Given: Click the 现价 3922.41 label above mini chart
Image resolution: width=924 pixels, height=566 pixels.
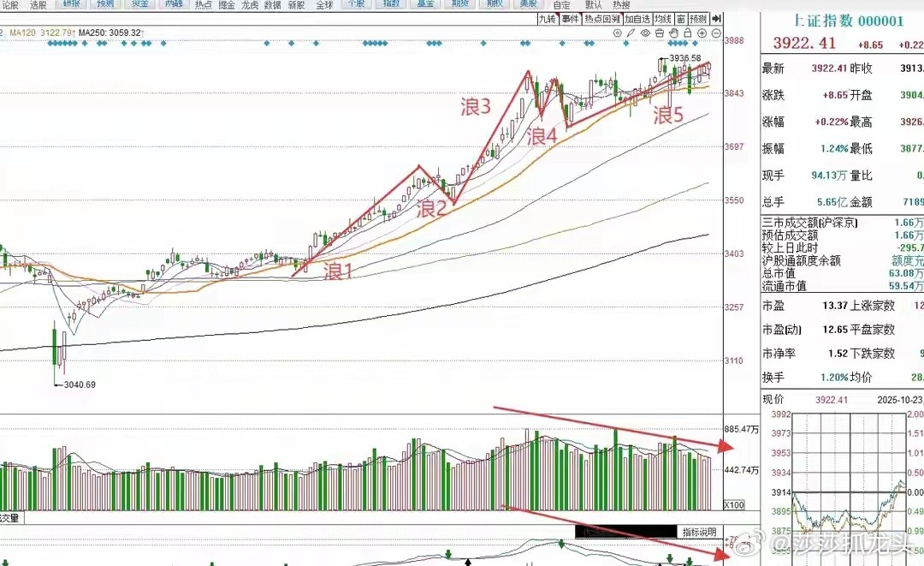Looking at the screenshot, I should 805,400.
